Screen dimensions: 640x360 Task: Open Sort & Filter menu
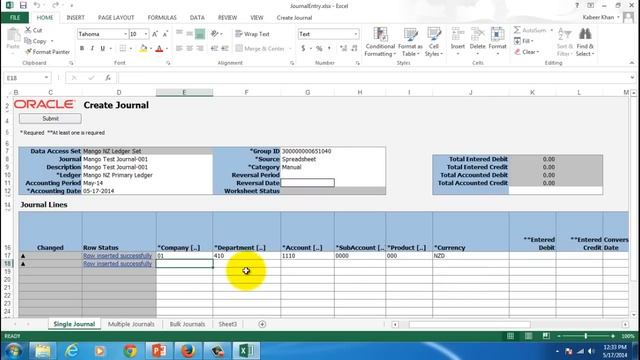(564, 42)
